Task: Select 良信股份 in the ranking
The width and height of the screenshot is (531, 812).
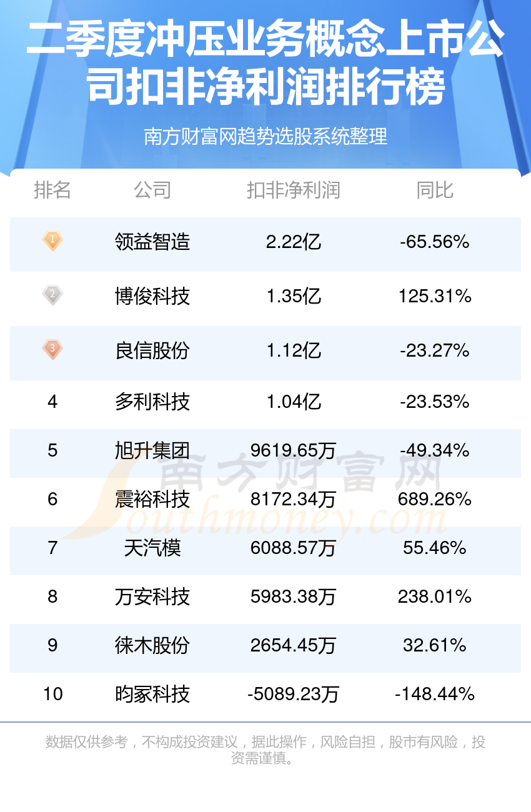Action: coord(152,350)
